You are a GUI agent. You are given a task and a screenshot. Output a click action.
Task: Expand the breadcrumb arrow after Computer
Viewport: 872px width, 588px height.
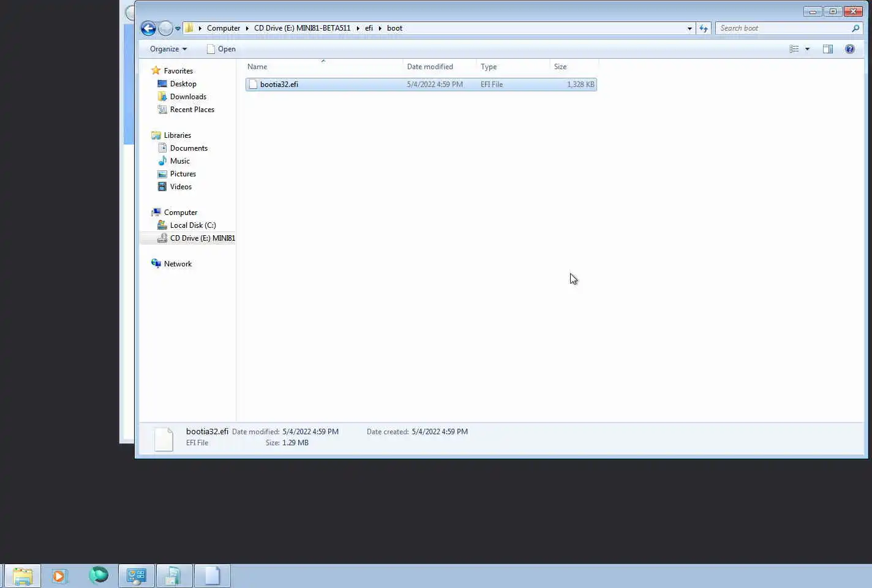tap(247, 28)
